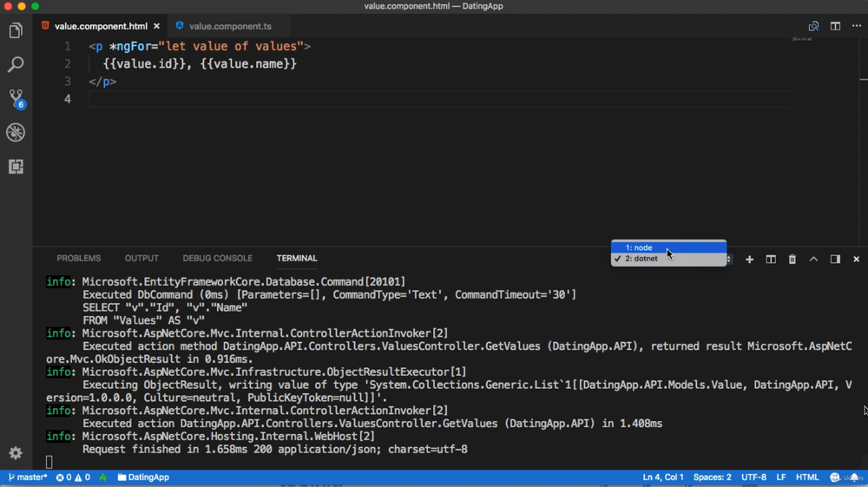The height and width of the screenshot is (487, 868).
Task: Split the terminal pane
Action: pyautogui.click(x=771, y=259)
